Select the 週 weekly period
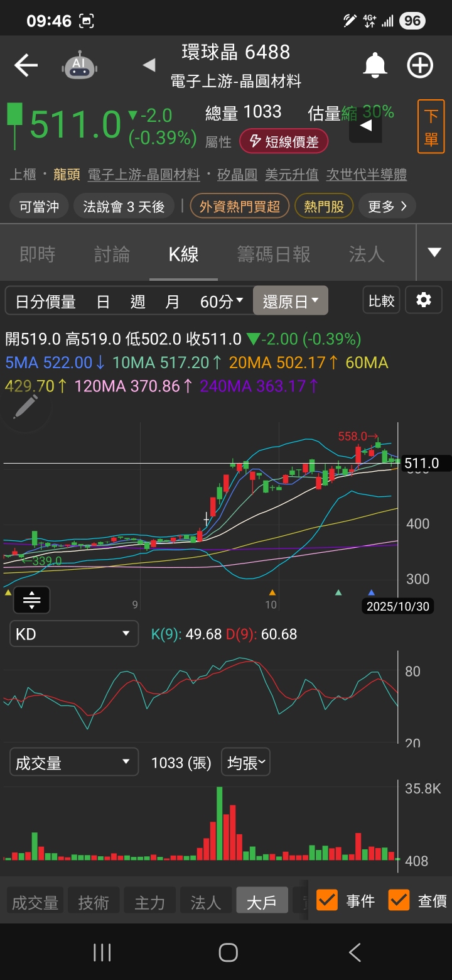 pos(137,302)
